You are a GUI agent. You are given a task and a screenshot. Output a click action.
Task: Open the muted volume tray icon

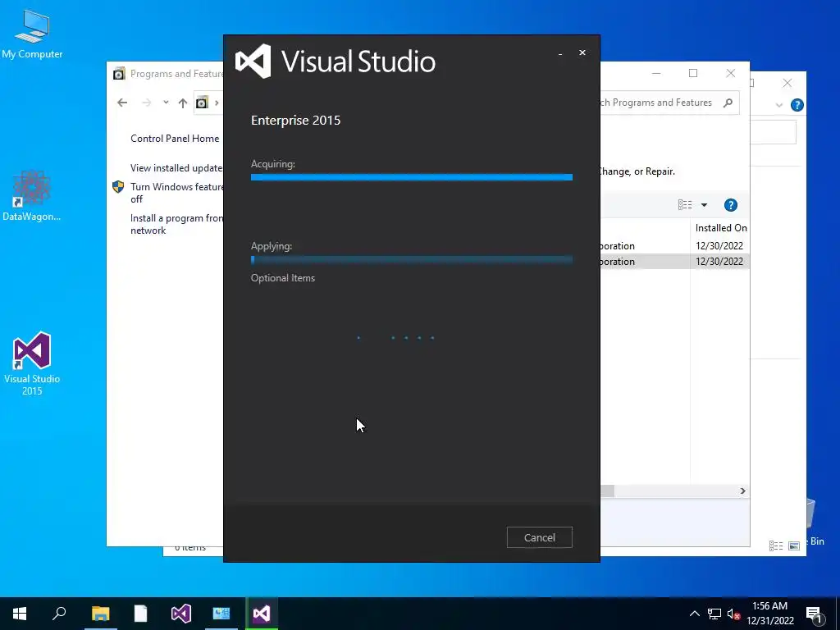(x=733, y=614)
